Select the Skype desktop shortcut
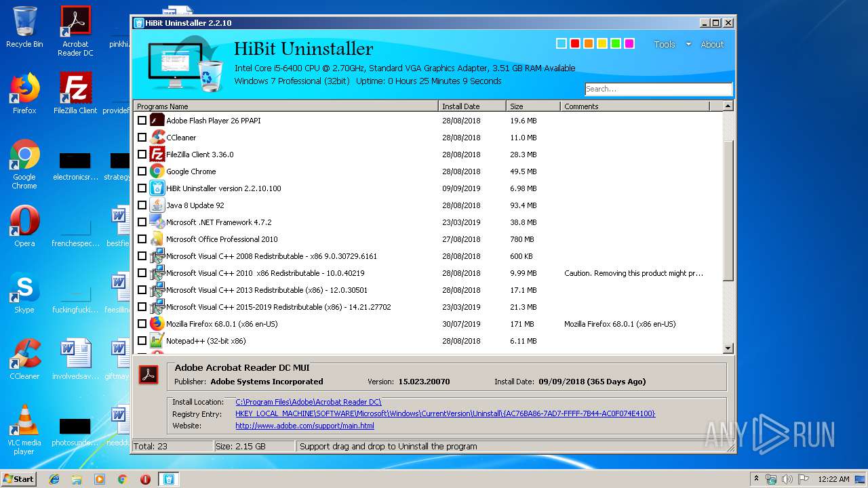The width and height of the screenshot is (868, 488). pyautogui.click(x=24, y=293)
